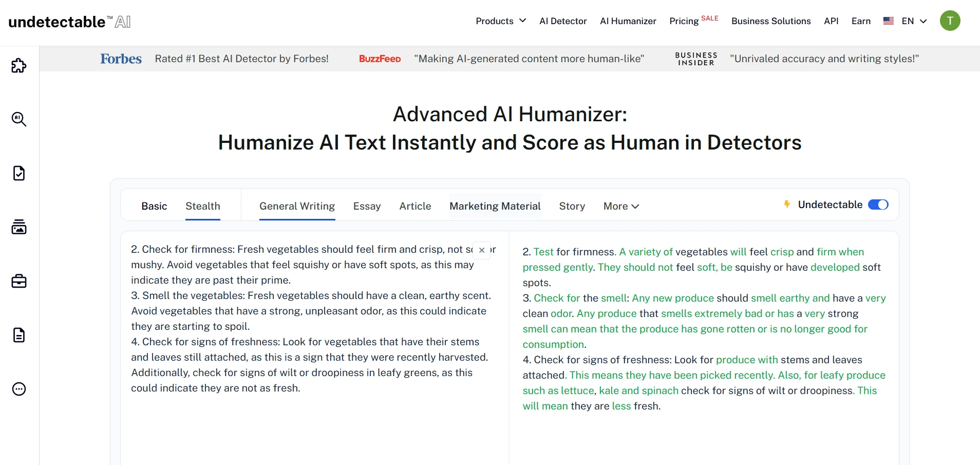Open the puzzle-piece extension sidebar icon
The width and height of the screenshot is (980, 465).
pyautogui.click(x=19, y=65)
